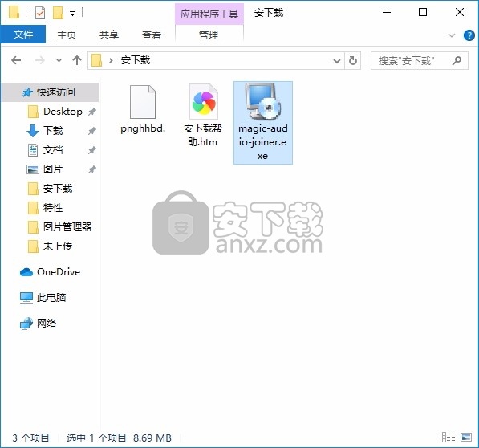
Task: Maximize the 安下载 window
Action: point(423,13)
